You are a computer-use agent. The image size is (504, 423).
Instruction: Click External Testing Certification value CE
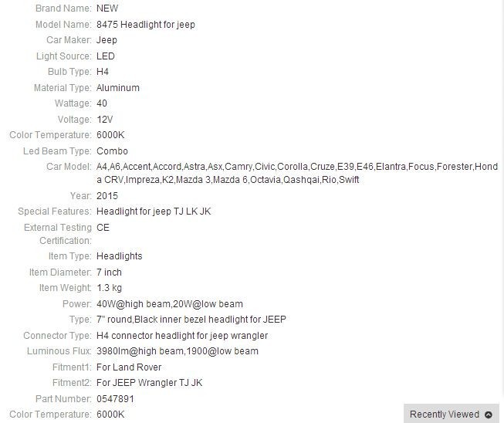(103, 228)
